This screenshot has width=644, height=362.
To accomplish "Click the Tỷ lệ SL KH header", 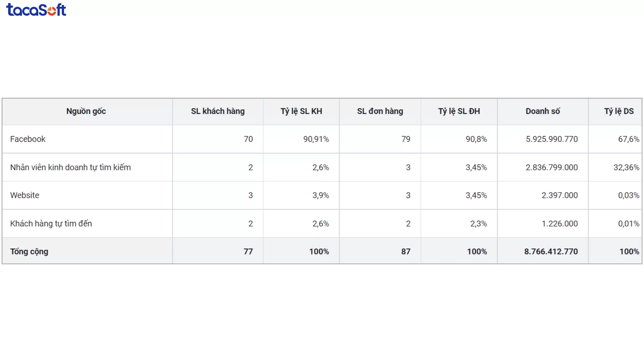I will 301,111.
